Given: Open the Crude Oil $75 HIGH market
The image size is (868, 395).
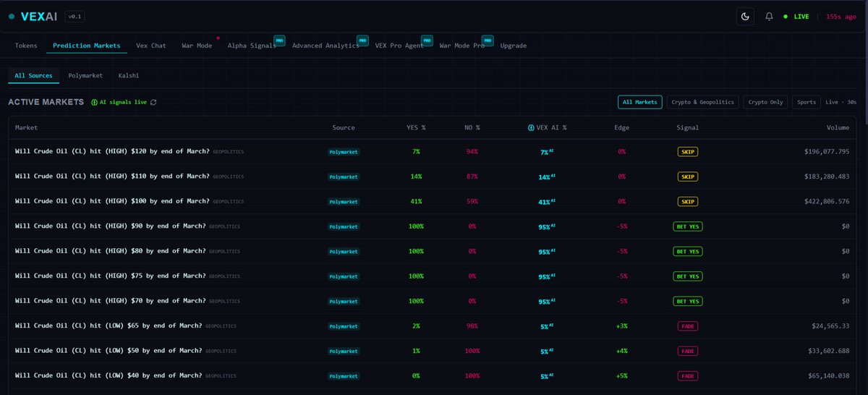Looking at the screenshot, I should [x=110, y=276].
